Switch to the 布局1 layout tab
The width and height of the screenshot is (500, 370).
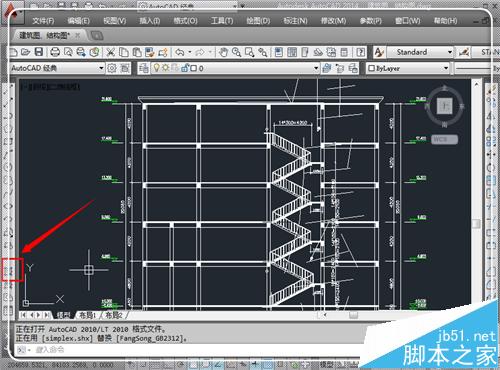pos(87,315)
